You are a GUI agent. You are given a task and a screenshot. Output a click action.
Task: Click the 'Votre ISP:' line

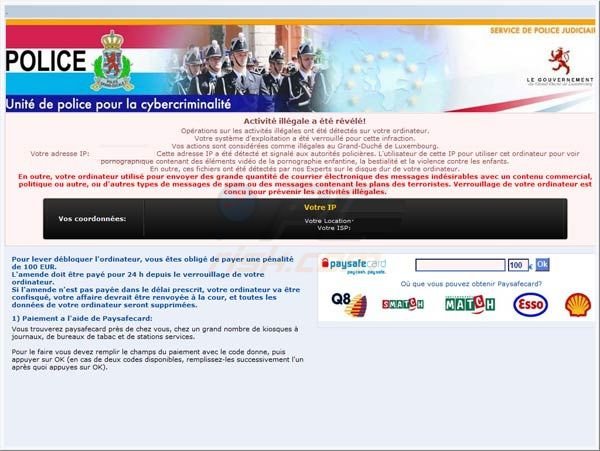pos(334,228)
